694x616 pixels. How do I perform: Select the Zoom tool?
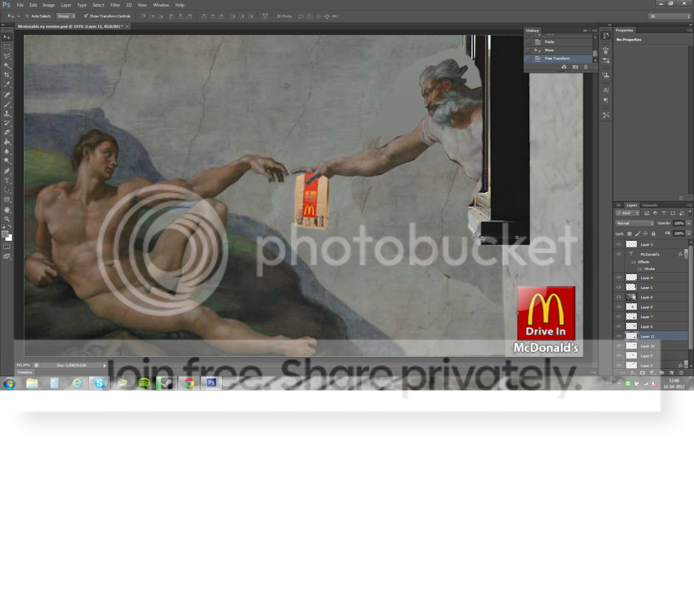tap(7, 219)
